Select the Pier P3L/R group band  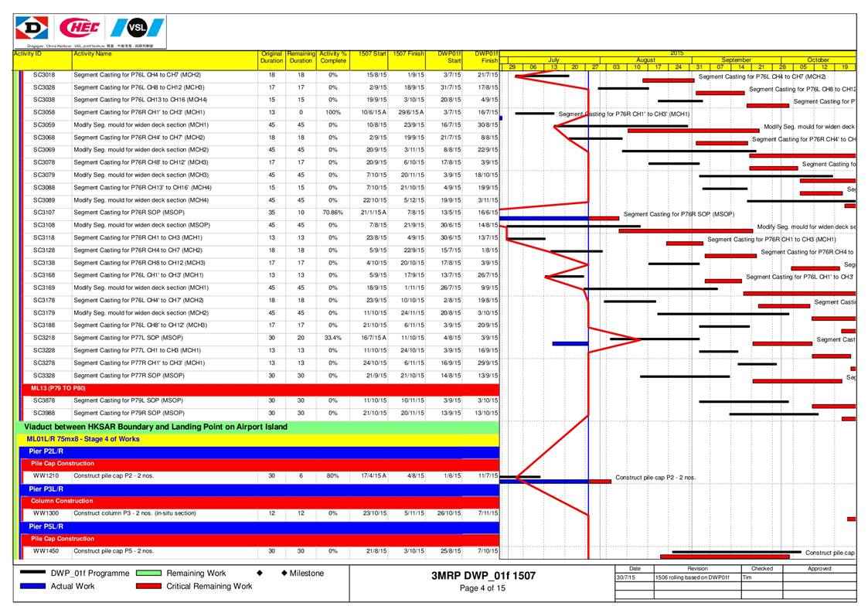click(260, 489)
